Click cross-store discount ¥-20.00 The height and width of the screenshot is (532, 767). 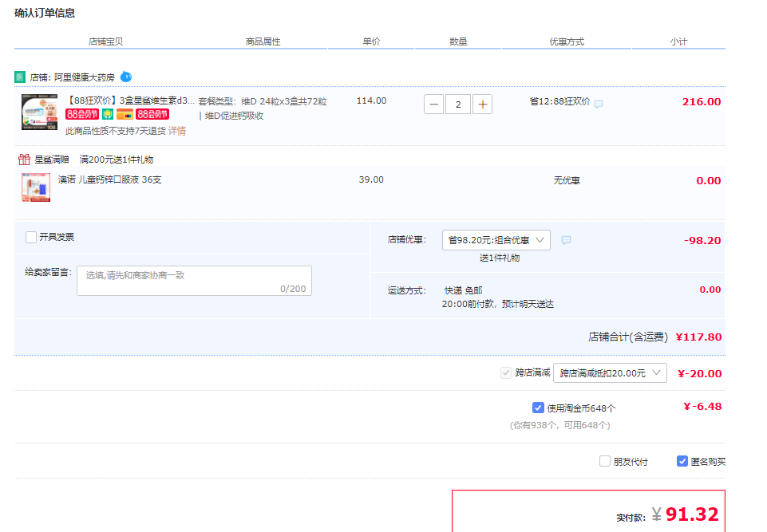(699, 373)
